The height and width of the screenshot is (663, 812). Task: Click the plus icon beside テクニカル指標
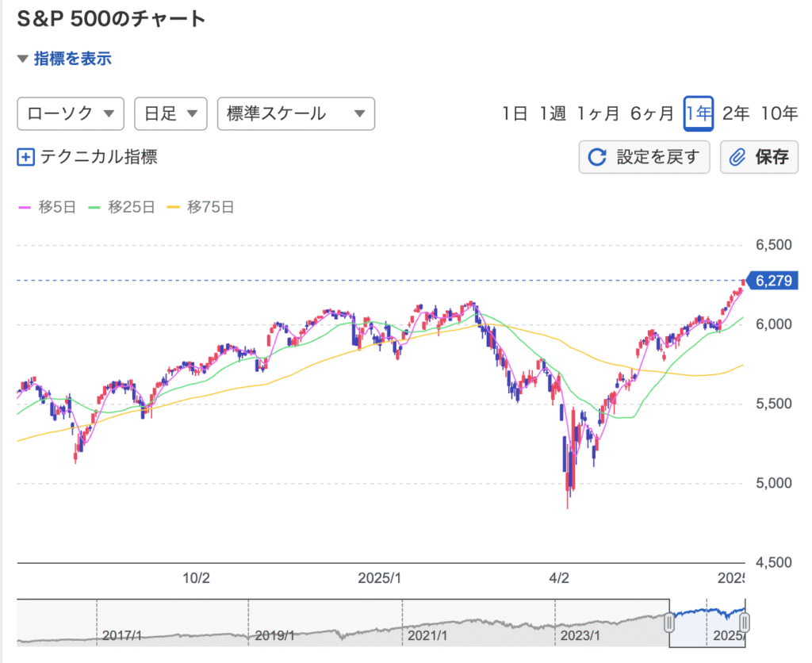pos(26,157)
